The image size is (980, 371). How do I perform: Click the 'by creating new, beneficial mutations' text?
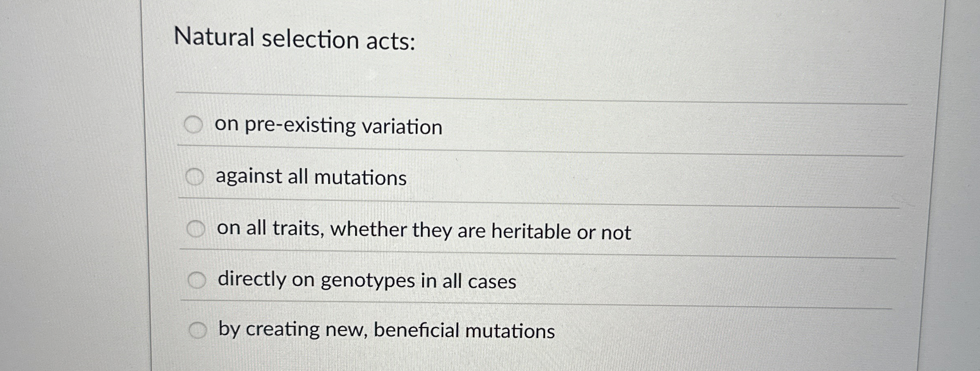click(387, 330)
